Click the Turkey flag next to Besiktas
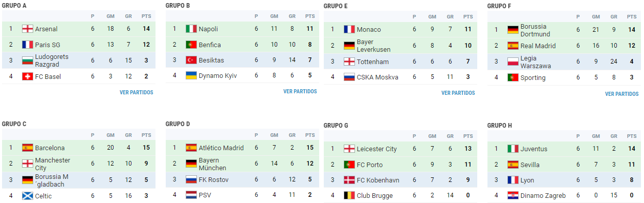Screen dimensions: 644x203 coord(191,60)
